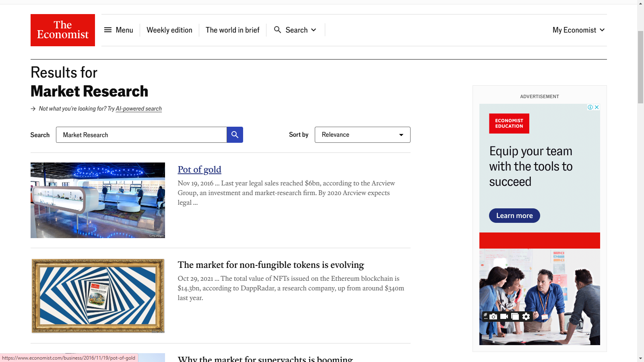Click the Market Research search input field
The width and height of the screenshot is (644, 362).
coord(141,135)
